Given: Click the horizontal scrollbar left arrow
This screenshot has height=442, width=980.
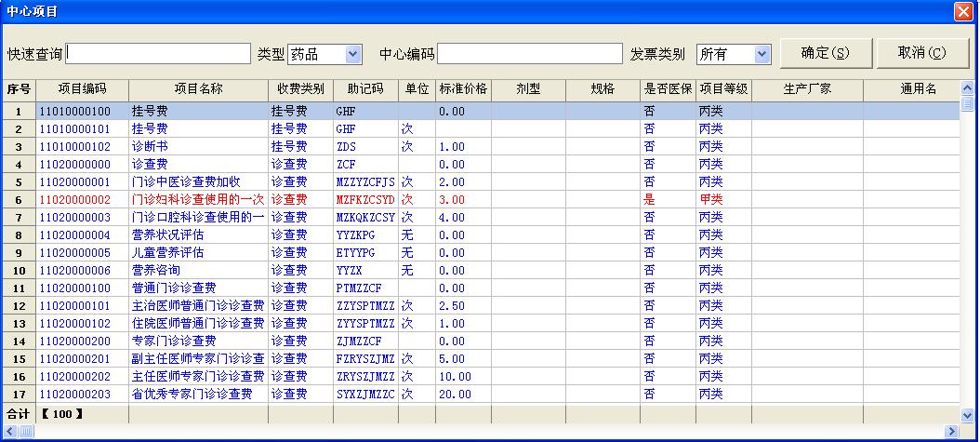Looking at the screenshot, I should pyautogui.click(x=9, y=431).
